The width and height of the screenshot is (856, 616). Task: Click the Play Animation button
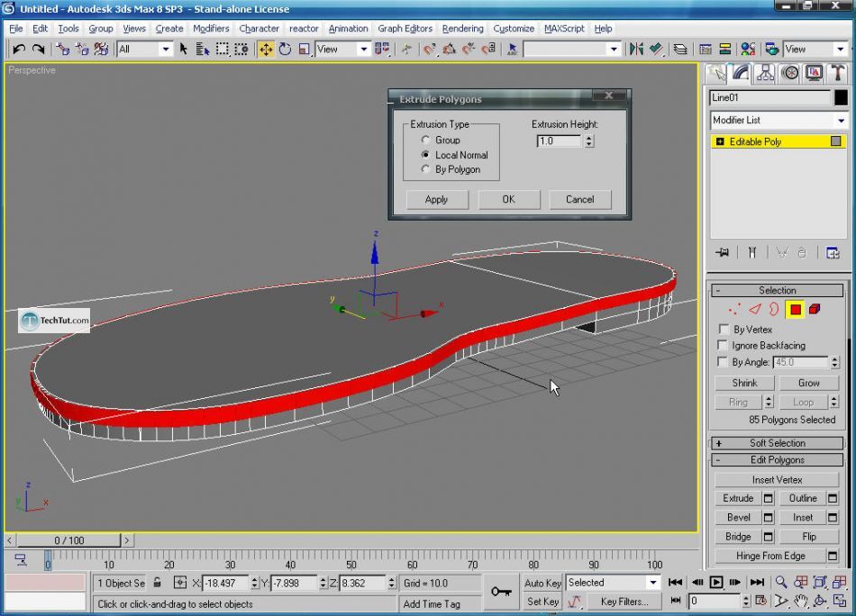pyautogui.click(x=716, y=582)
